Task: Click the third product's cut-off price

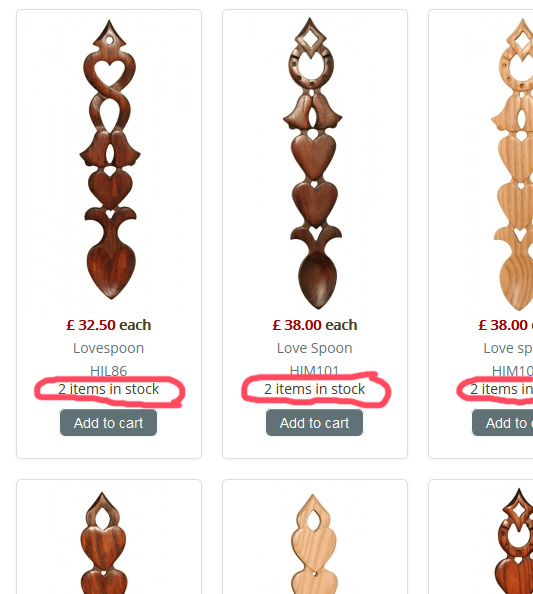Action: 505,325
